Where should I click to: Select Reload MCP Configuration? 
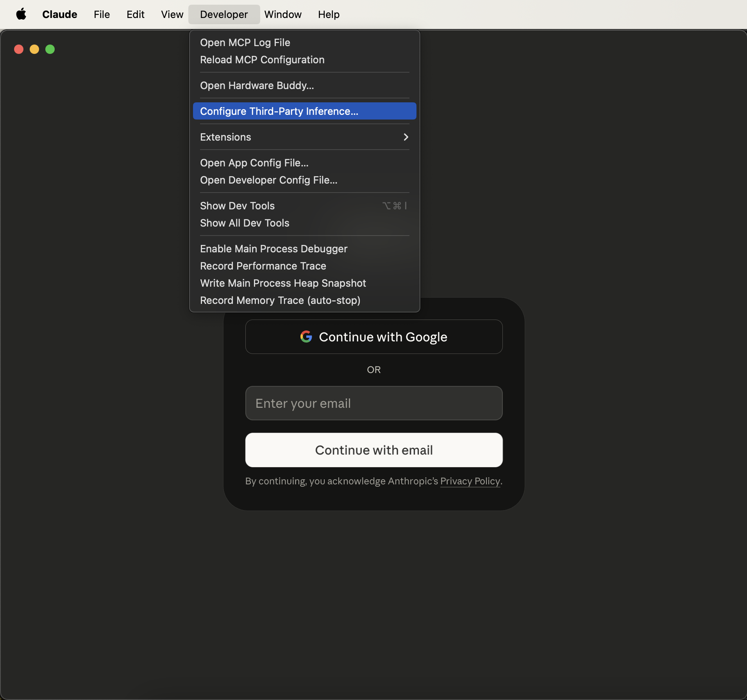262,59
